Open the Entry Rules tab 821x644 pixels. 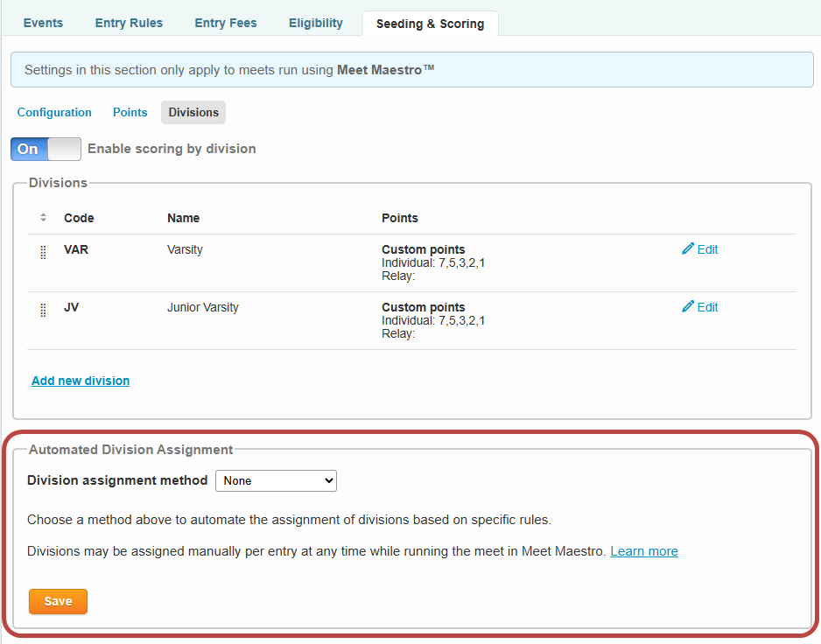point(128,23)
